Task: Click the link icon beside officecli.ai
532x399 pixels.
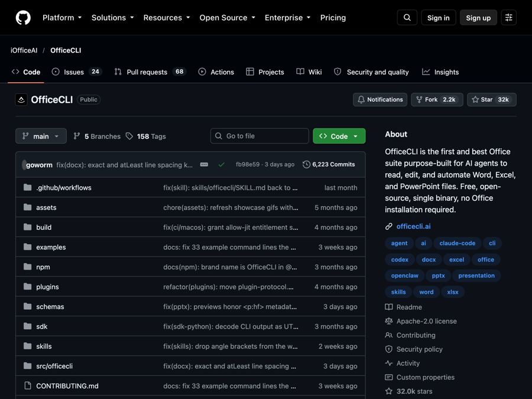Action: point(389,226)
